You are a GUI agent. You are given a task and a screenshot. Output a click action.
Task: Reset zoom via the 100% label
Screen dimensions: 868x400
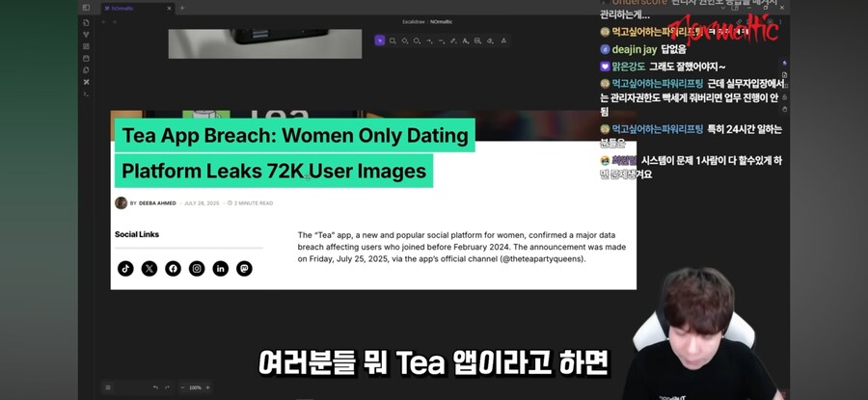pyautogui.click(x=196, y=387)
